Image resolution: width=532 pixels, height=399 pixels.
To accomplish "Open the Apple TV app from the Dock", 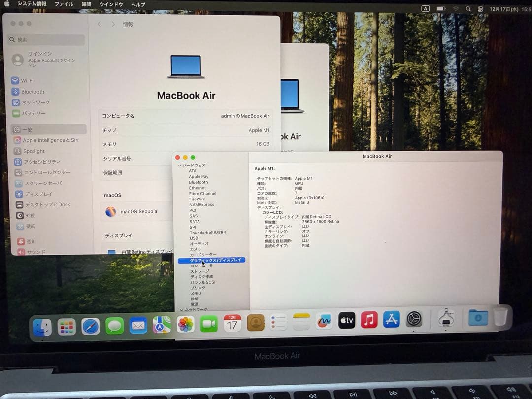I will [x=346, y=320].
